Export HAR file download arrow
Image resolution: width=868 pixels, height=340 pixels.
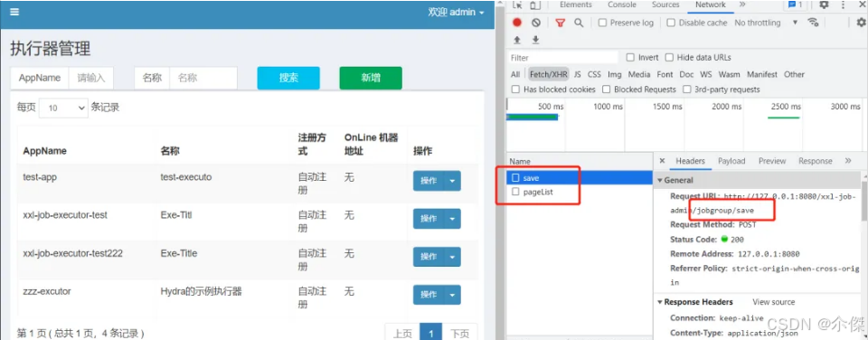(535, 40)
